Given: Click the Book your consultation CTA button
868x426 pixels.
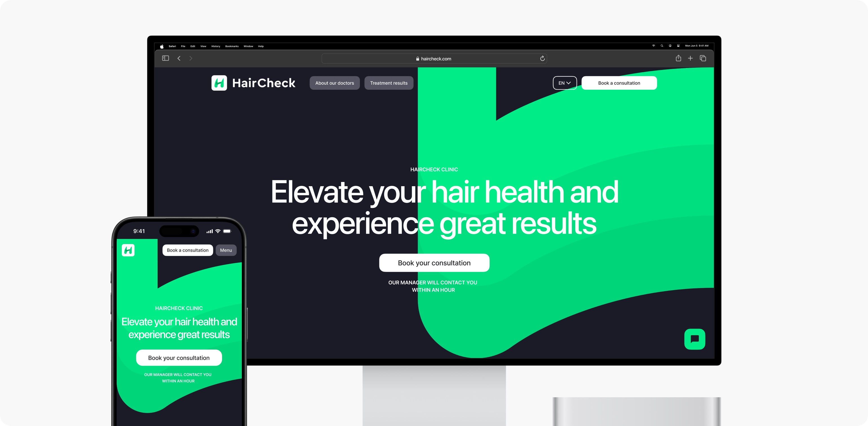Looking at the screenshot, I should click(434, 263).
